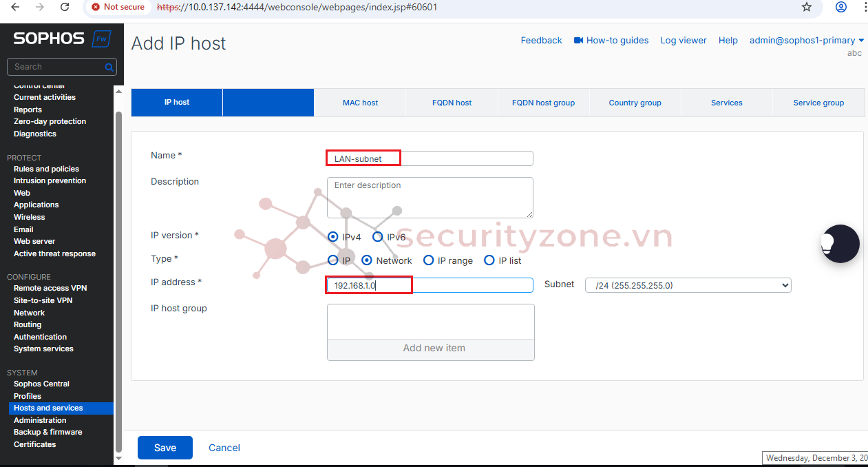Open the Log viewer link
The image size is (868, 467).
pyautogui.click(x=683, y=41)
